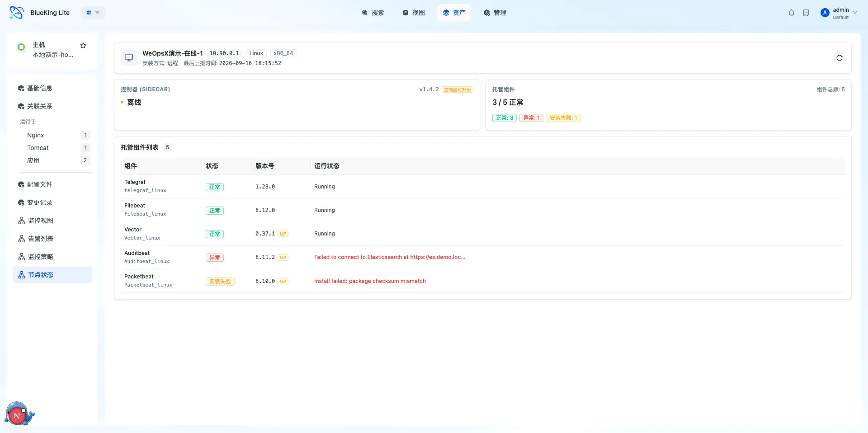
Task: Click the 异常 status tag for Auditbeat
Action: [215, 258]
